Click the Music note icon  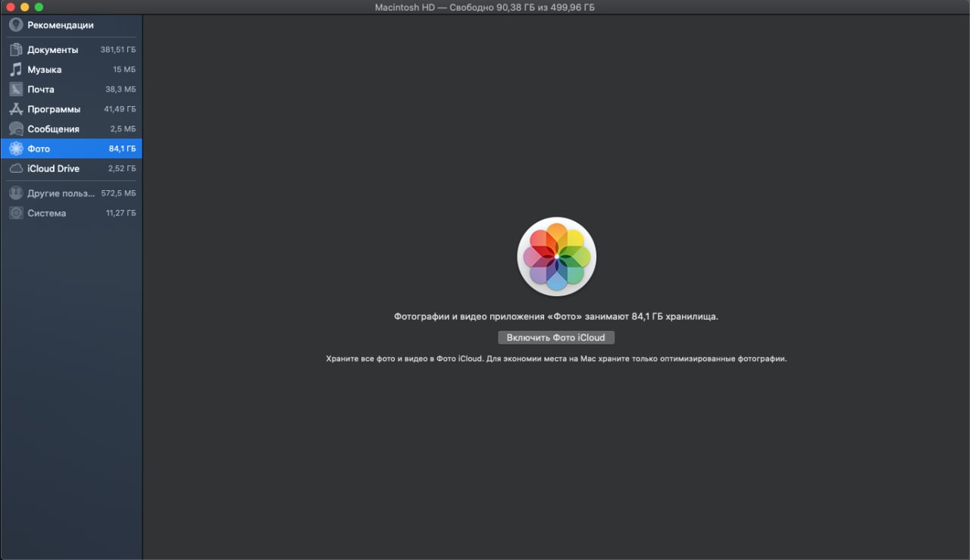(x=16, y=70)
